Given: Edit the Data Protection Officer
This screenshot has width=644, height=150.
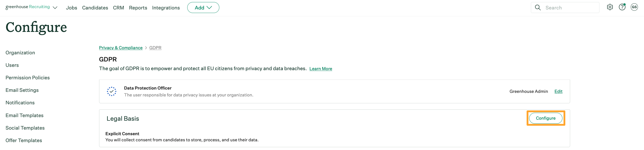Looking at the screenshot, I should [x=558, y=91].
